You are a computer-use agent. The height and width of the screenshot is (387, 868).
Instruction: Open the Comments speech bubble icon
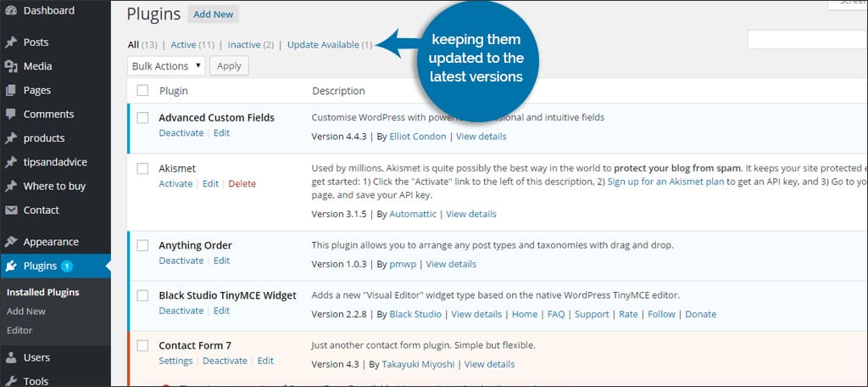pyautogui.click(x=10, y=115)
